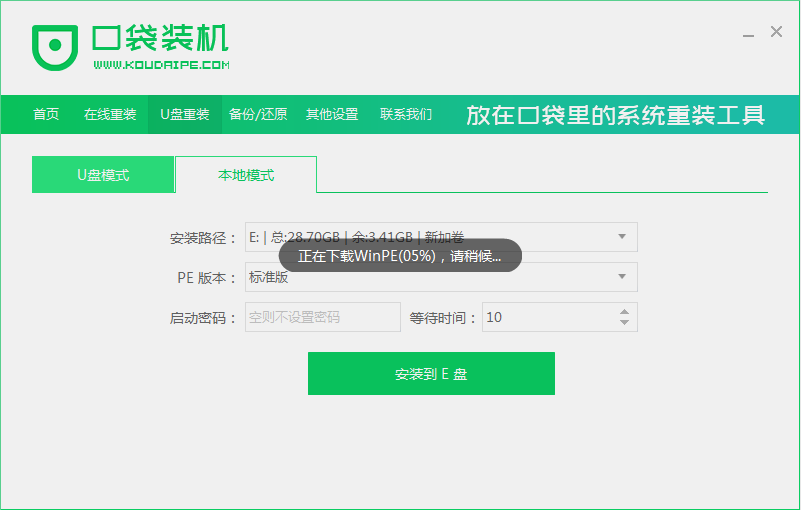Image resolution: width=801 pixels, height=510 pixels.
Task: Click the 口袋装机 shield logo icon
Action: pos(55,47)
